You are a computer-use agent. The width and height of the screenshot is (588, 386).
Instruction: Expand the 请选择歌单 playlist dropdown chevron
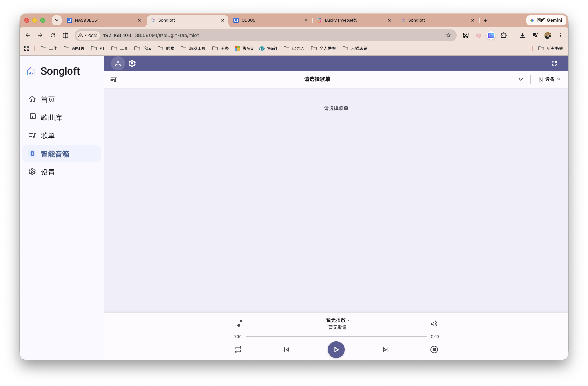[521, 80]
